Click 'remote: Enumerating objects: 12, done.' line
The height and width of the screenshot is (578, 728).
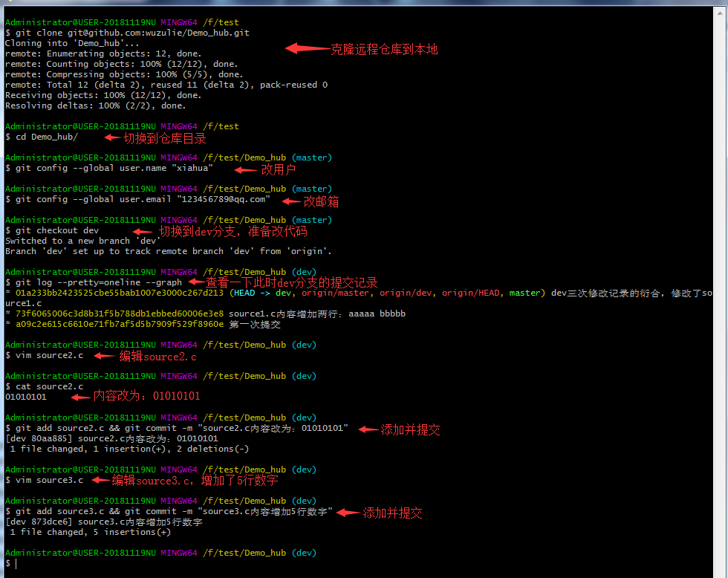pyautogui.click(x=103, y=53)
